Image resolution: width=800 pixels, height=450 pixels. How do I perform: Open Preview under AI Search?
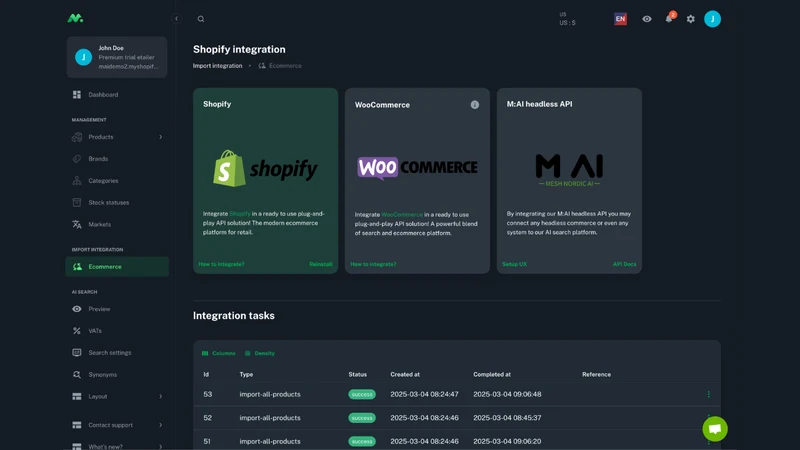(x=117, y=309)
